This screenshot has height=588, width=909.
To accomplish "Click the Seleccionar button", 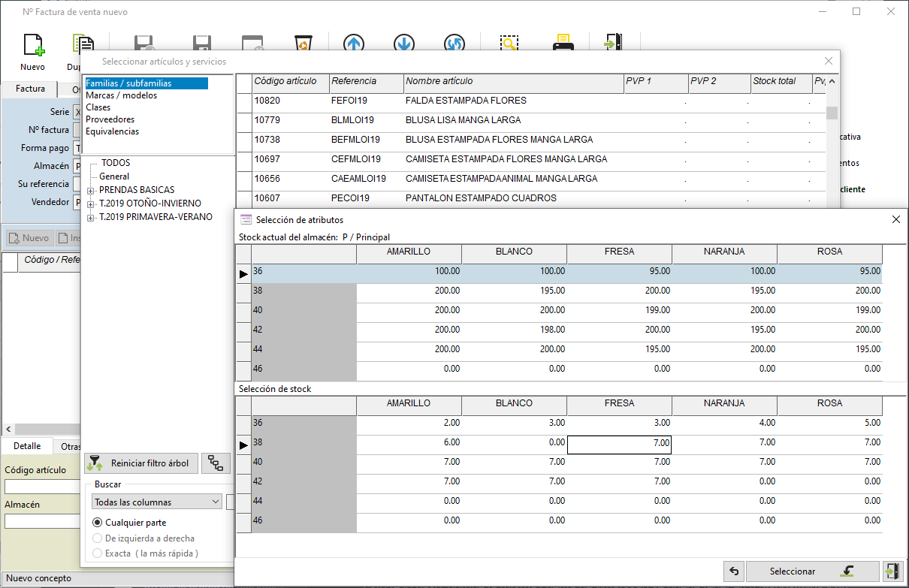I will (x=812, y=571).
